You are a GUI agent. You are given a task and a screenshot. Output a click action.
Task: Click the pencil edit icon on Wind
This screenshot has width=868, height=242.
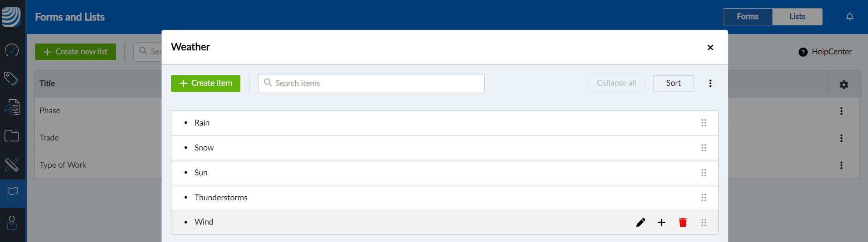point(640,223)
